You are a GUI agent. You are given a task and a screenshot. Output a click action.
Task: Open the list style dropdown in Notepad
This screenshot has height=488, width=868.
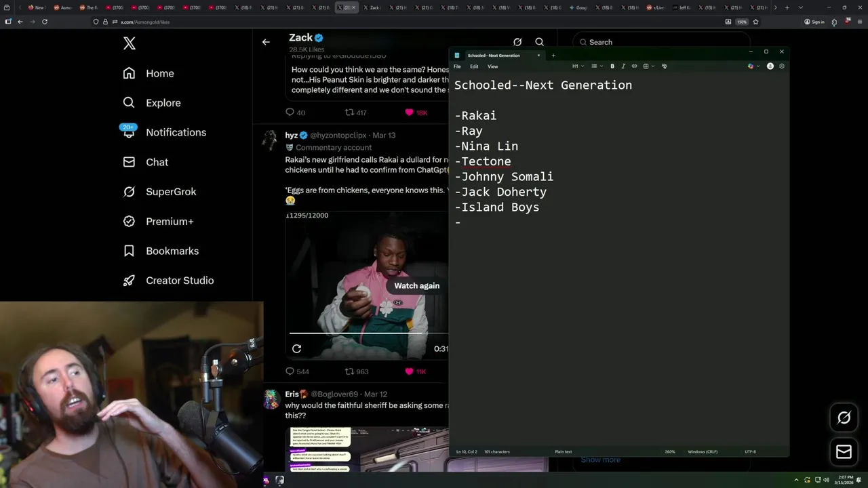[x=596, y=66]
